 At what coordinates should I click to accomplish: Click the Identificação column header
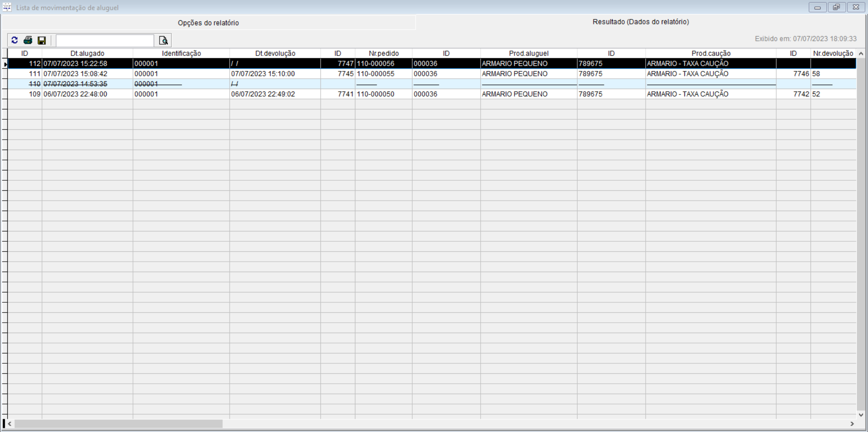[x=181, y=53]
